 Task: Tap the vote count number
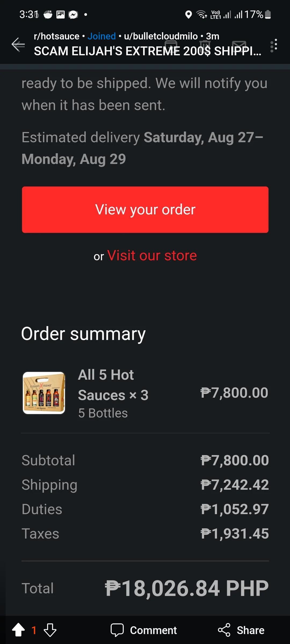(34, 630)
